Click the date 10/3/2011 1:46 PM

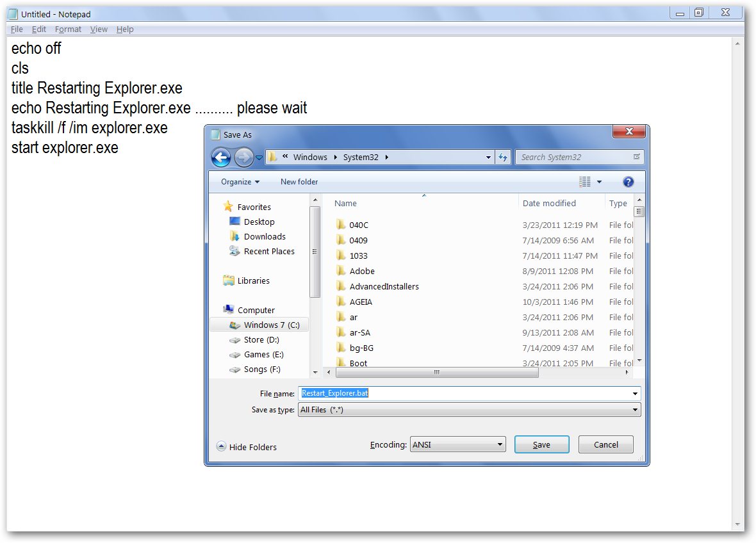558,302
